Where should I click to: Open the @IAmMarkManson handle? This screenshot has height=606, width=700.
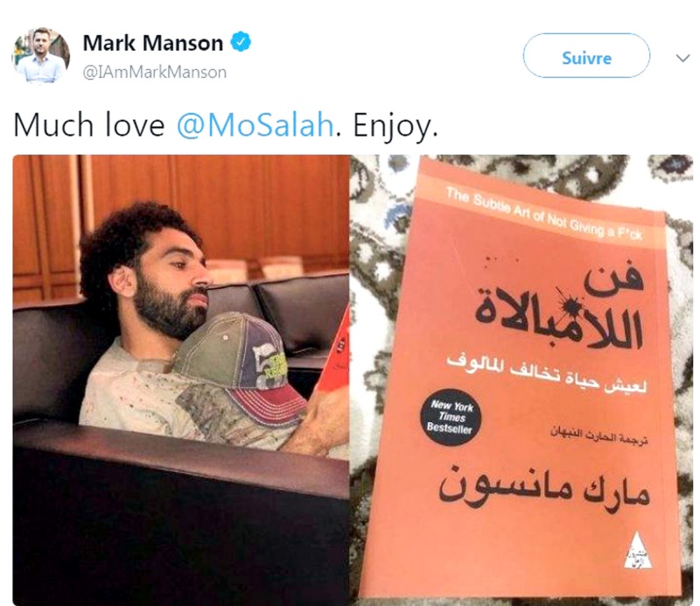point(155,72)
